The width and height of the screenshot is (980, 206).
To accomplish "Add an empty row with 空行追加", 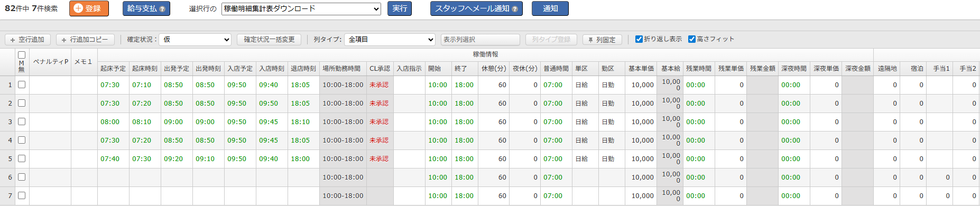I will pyautogui.click(x=27, y=40).
